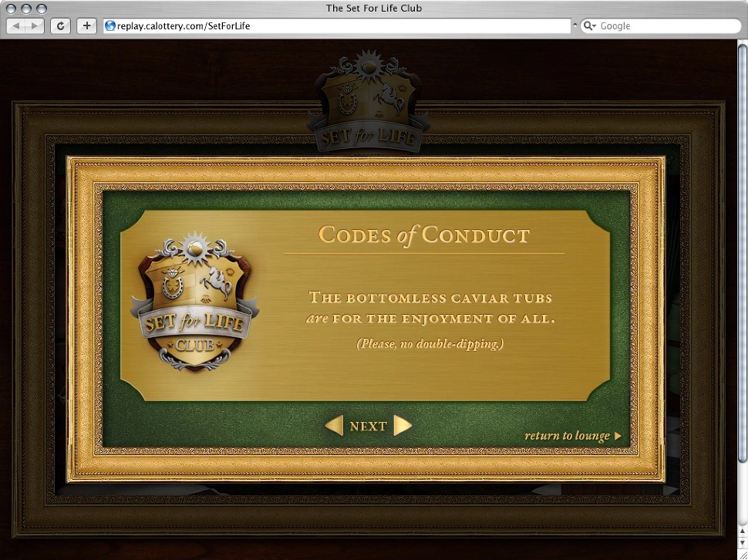
Task: Click the window title 'The Set For Life Club'
Action: [374, 8]
